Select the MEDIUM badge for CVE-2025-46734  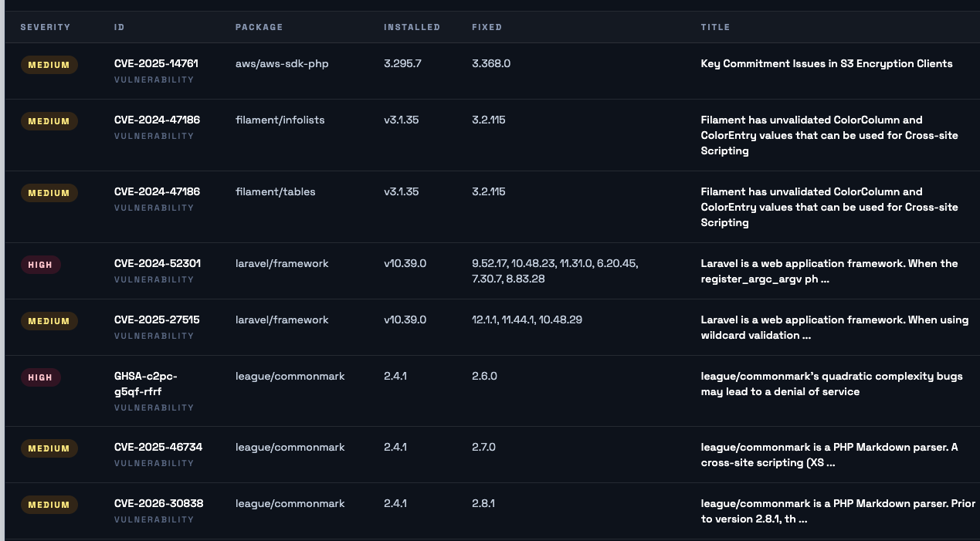pos(49,448)
